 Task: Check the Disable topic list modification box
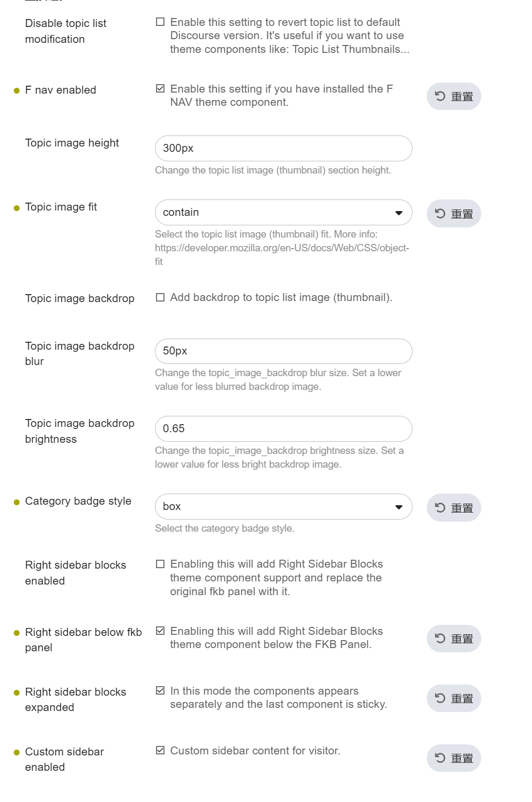[160, 22]
